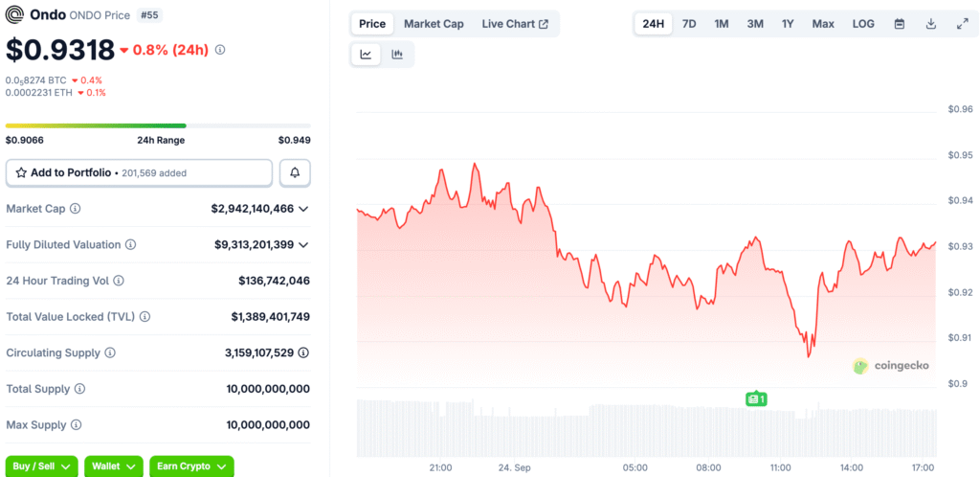
Task: Open the calendar date range picker
Action: [x=900, y=24]
